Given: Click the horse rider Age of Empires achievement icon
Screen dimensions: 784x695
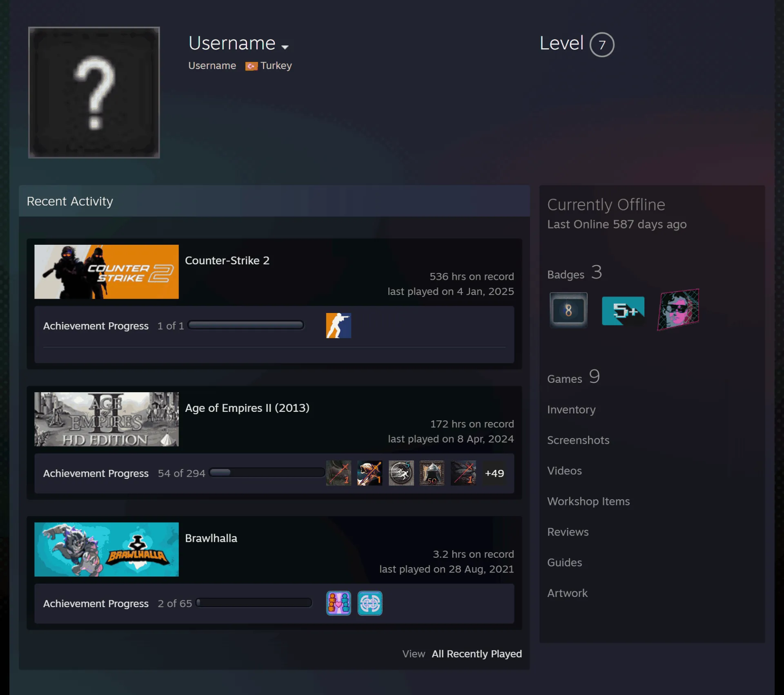Looking at the screenshot, I should 370,473.
